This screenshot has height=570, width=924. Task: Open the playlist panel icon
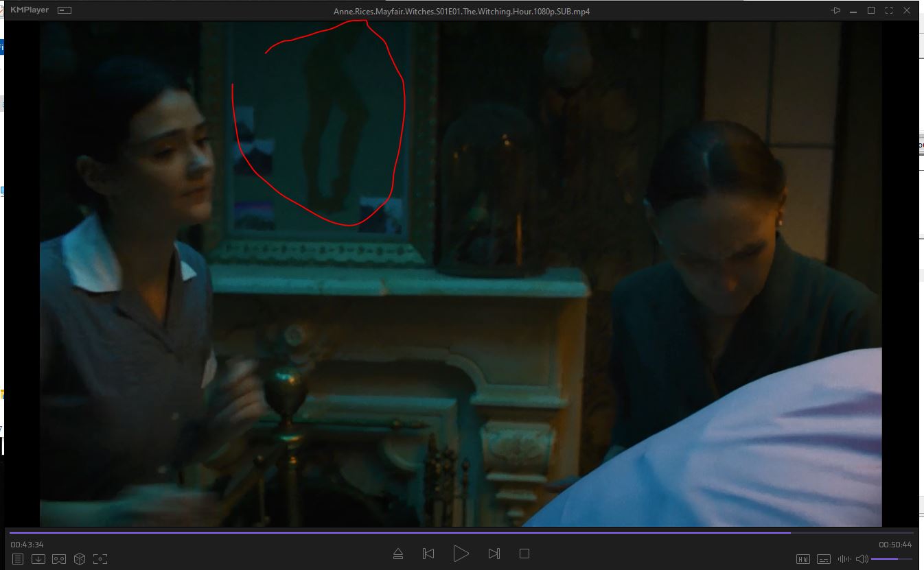click(x=18, y=559)
